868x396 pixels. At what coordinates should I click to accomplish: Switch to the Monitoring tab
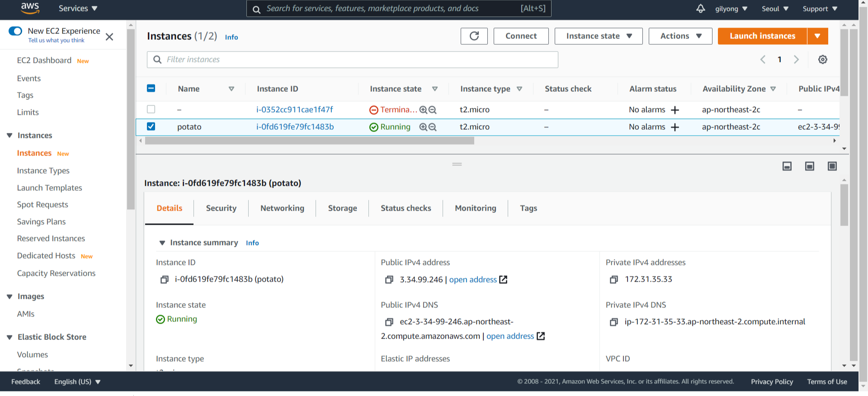coord(476,208)
